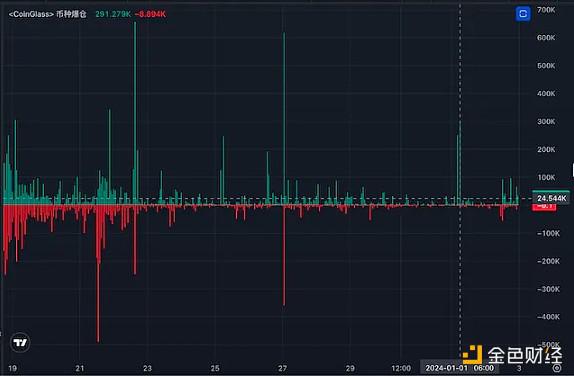
Task: Click the 12:00 time axis label
Action: [401, 368]
